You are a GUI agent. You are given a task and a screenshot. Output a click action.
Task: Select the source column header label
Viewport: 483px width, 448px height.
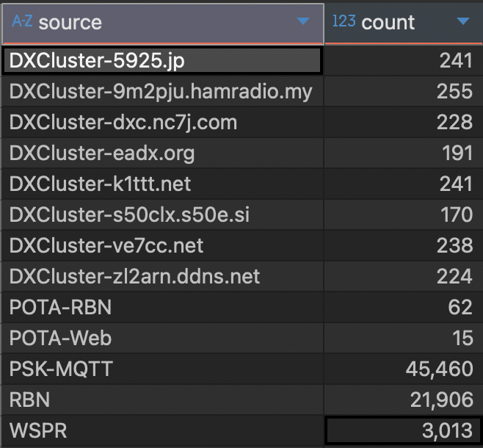tap(70, 23)
